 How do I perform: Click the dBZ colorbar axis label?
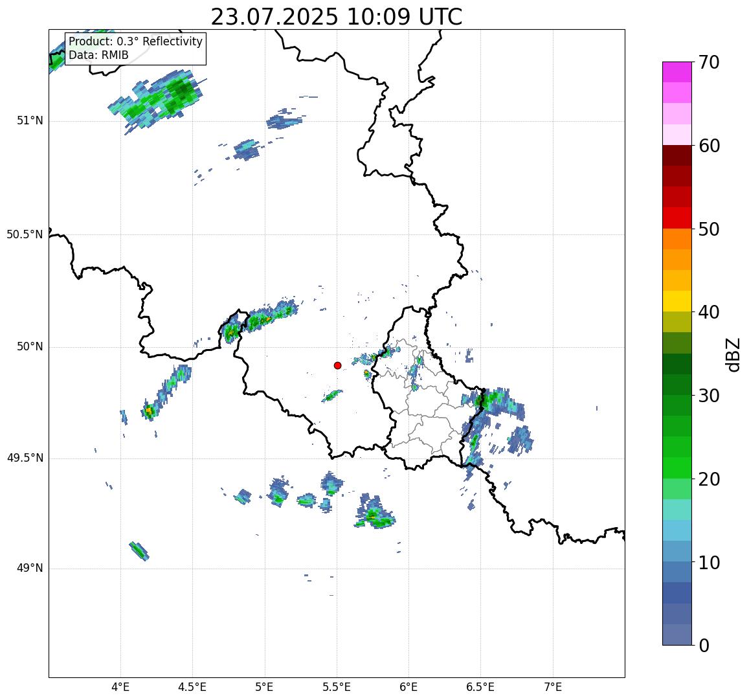tap(732, 354)
